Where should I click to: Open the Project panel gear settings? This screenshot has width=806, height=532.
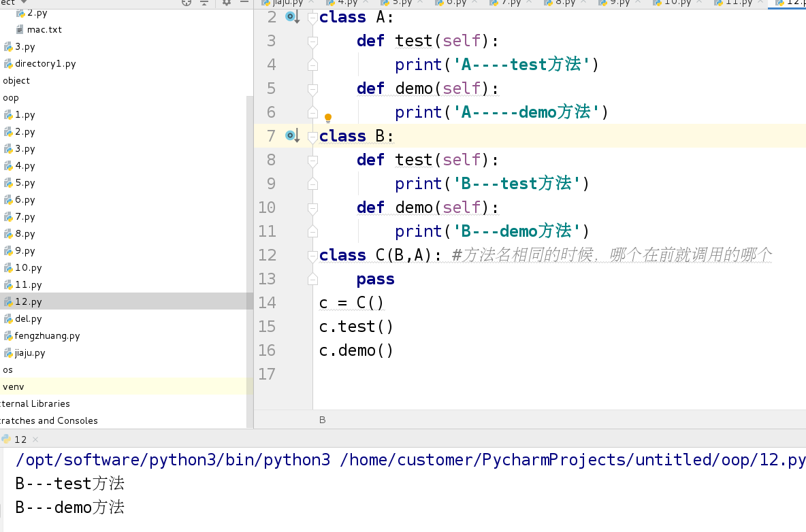click(226, 3)
